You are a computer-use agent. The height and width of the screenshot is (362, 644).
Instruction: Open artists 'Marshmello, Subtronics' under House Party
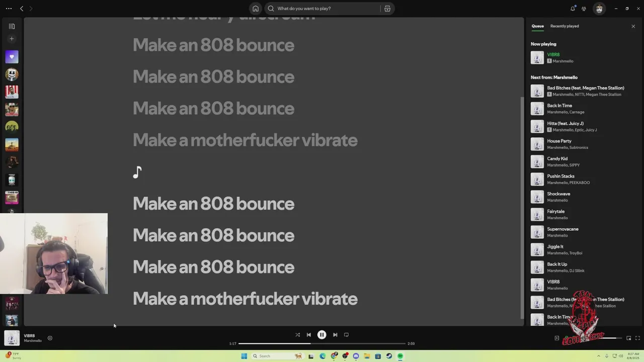click(x=567, y=147)
